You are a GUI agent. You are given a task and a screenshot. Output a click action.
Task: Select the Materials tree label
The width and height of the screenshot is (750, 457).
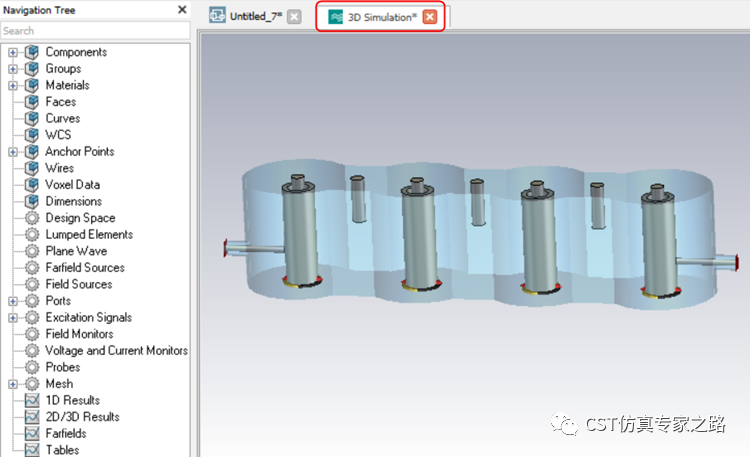67,85
